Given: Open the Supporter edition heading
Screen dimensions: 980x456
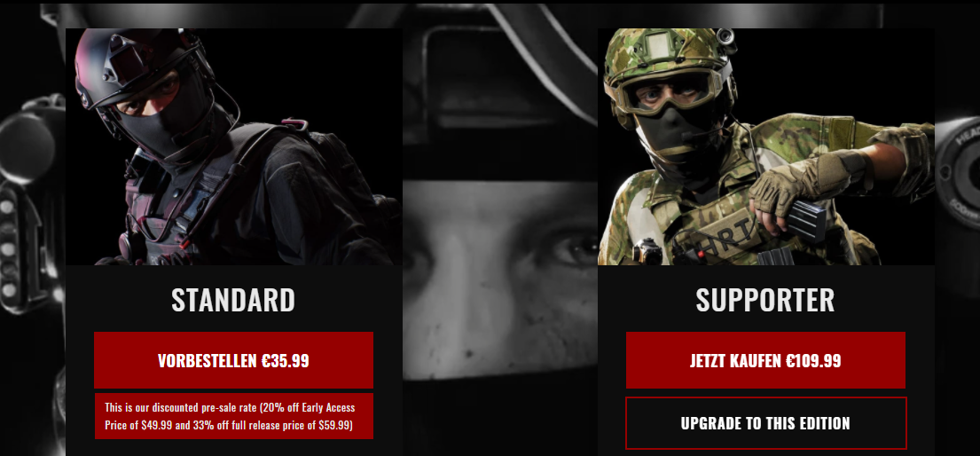Looking at the screenshot, I should tap(765, 300).
